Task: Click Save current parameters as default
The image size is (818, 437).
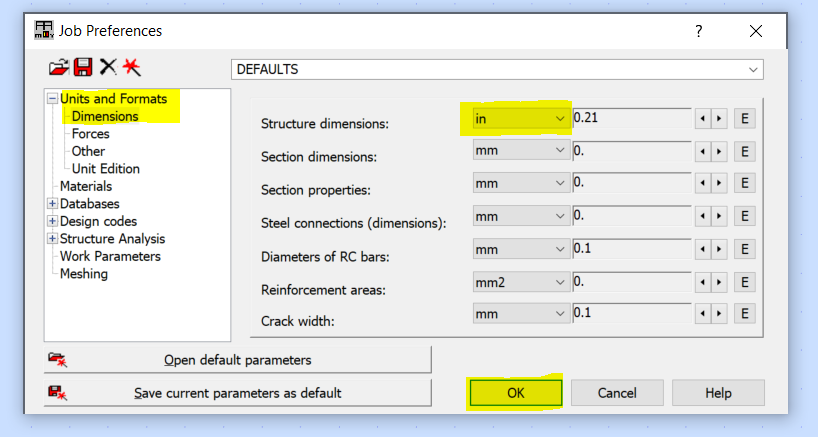Action: (237, 393)
